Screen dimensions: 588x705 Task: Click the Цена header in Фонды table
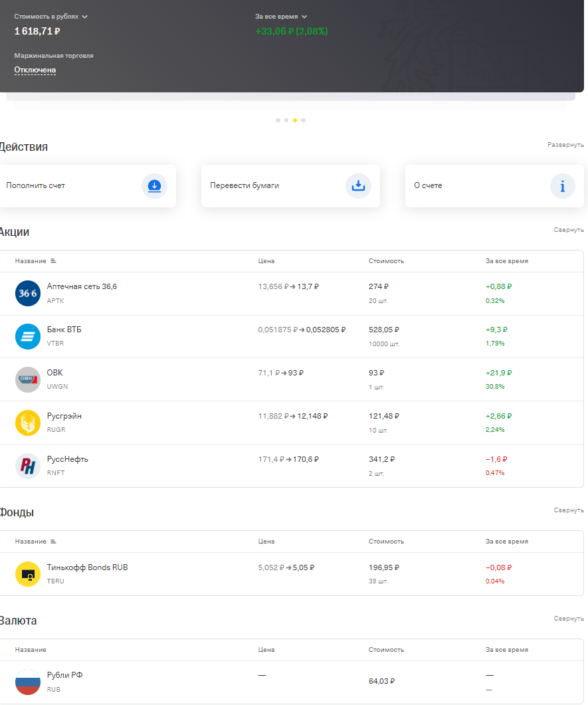click(266, 542)
